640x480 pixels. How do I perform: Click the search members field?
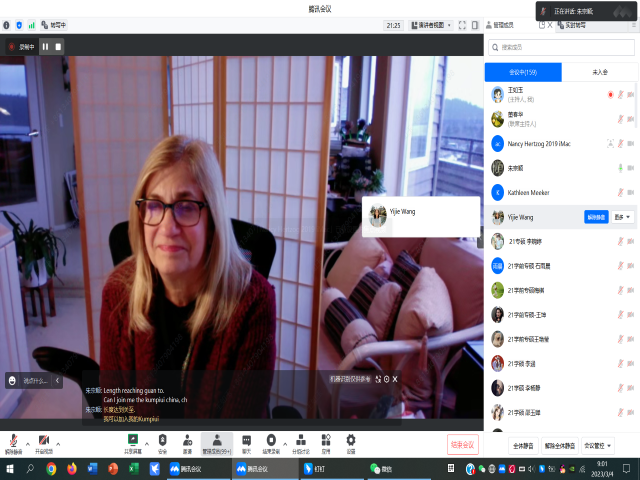pyautogui.click(x=561, y=47)
